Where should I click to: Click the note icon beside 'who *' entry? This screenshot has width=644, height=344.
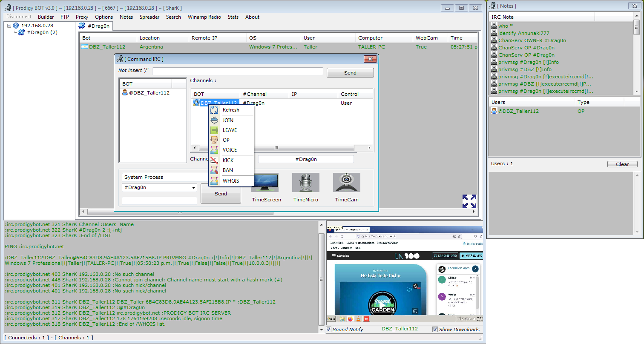pyautogui.click(x=494, y=26)
